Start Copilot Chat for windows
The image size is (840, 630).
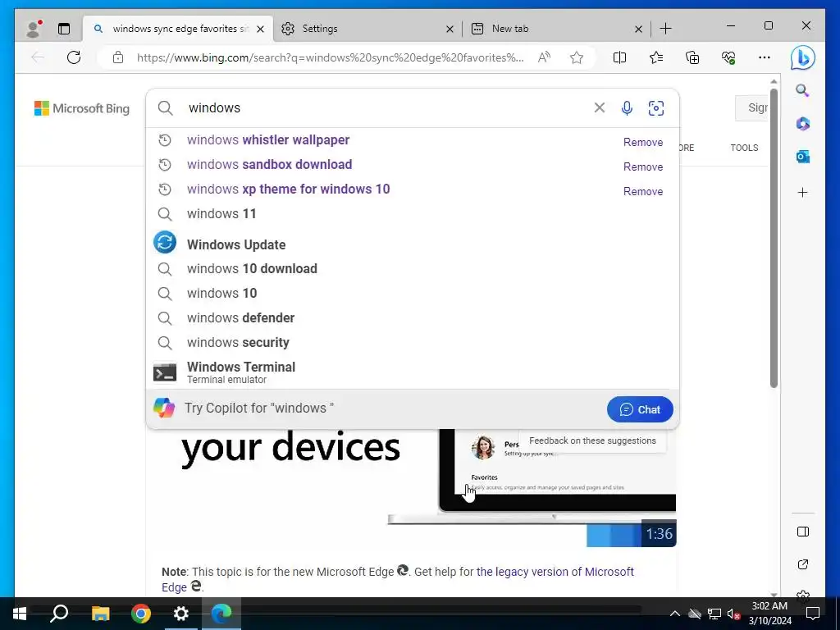(640, 409)
